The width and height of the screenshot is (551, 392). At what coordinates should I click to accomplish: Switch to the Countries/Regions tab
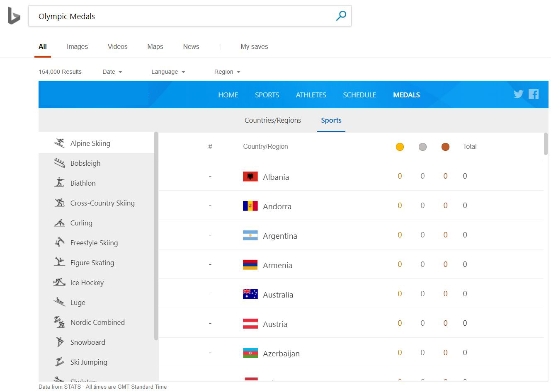[x=273, y=120]
